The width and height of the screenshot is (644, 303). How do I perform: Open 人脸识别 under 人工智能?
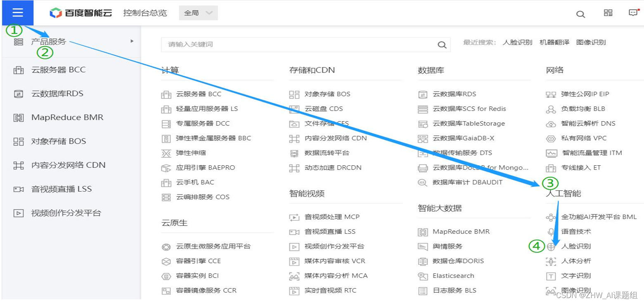click(x=576, y=247)
